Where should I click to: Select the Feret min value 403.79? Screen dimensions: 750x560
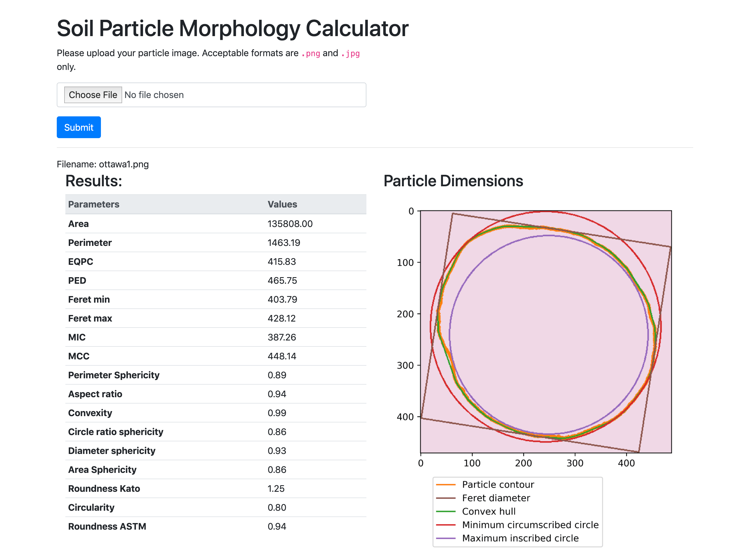[282, 299]
